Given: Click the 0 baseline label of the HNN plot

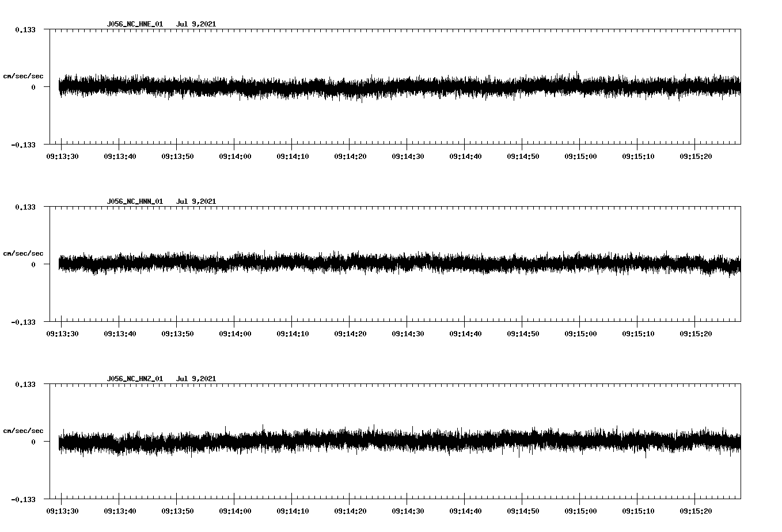Looking at the screenshot, I should tap(32, 265).
